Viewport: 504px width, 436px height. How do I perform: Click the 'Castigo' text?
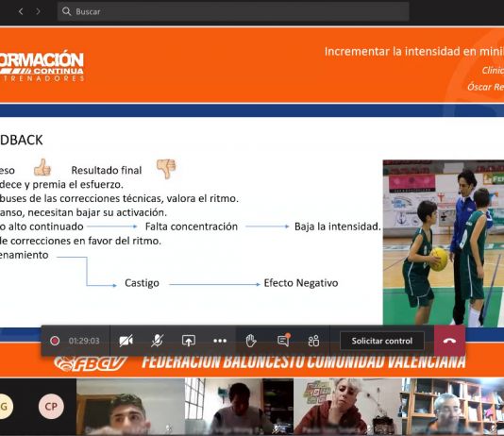pos(142,283)
